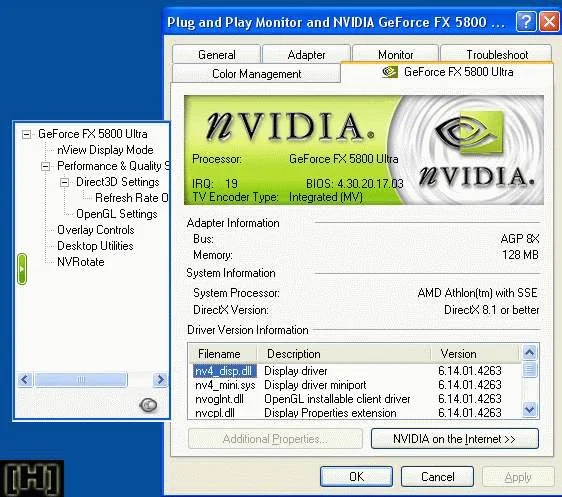562x497 pixels.
Task: Collapse the GeForce FX 5800 Ultra tree node
Action: 27,135
